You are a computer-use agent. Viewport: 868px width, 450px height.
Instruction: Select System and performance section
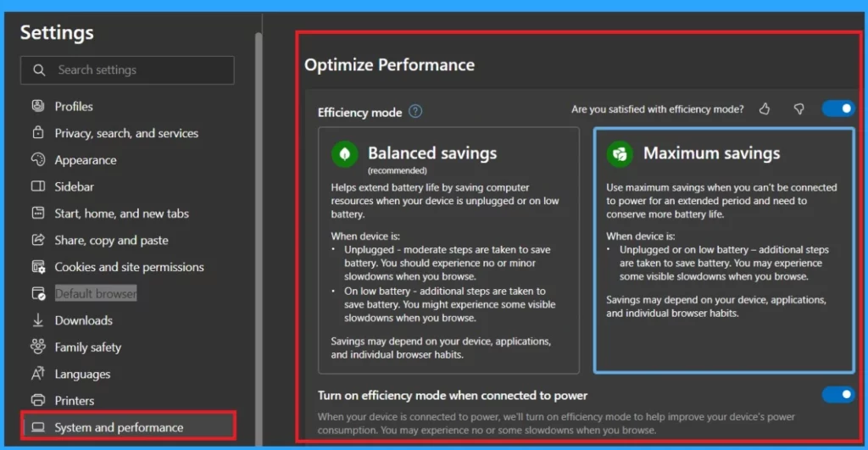pos(129,426)
